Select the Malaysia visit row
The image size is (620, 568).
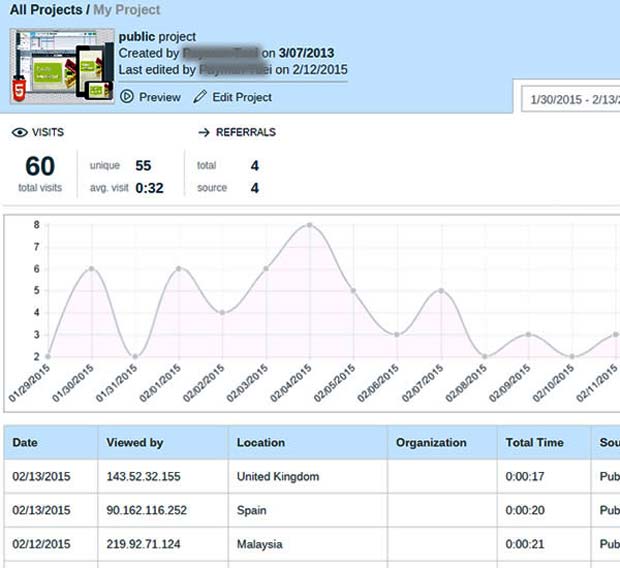pyautogui.click(x=260, y=544)
